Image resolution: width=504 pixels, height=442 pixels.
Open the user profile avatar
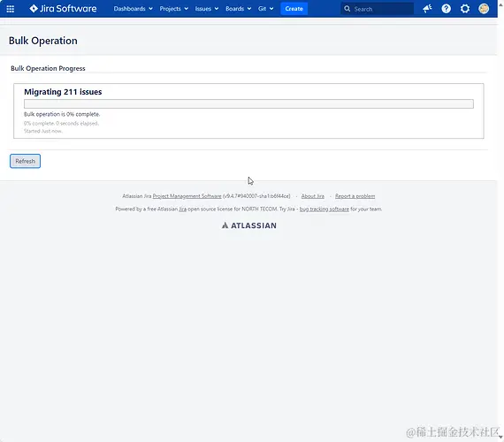(x=484, y=9)
